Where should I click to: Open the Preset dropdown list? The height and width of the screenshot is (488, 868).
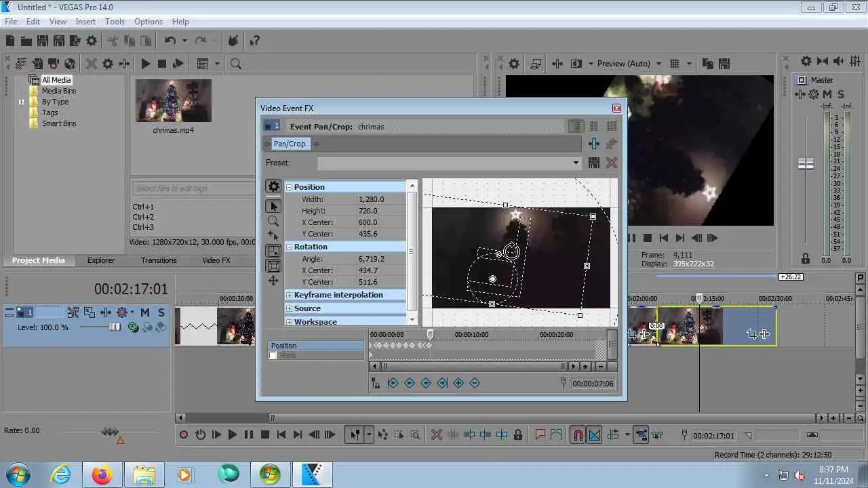[576, 163]
